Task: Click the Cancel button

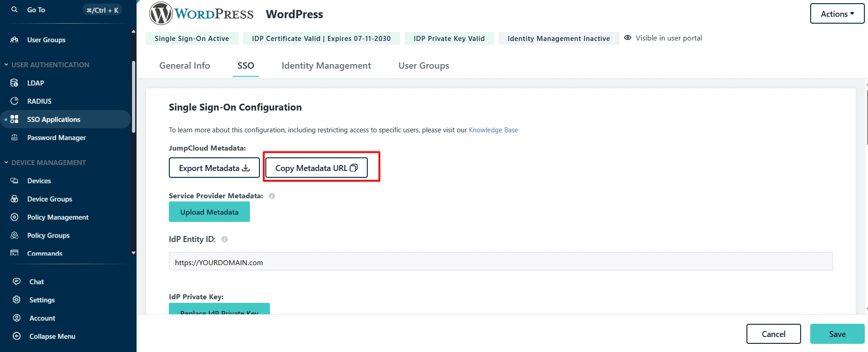Action: point(774,334)
